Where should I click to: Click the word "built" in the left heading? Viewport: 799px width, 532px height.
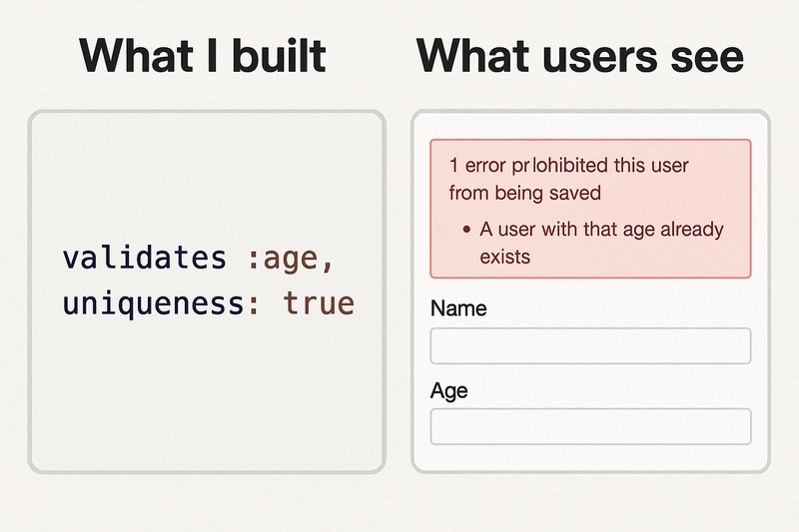click(279, 55)
